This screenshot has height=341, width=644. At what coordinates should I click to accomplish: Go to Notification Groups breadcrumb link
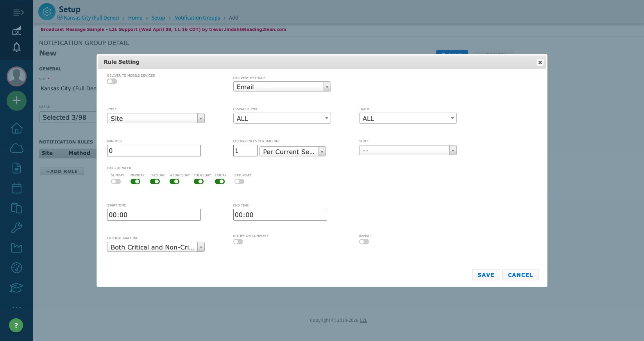click(x=197, y=18)
